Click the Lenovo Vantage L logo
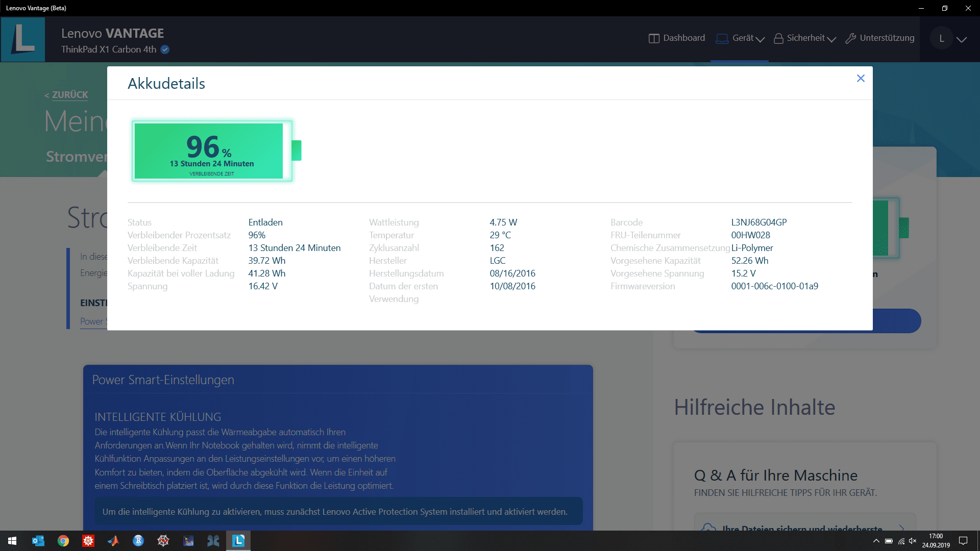Screen dimensions: 980x551 pos(23,39)
